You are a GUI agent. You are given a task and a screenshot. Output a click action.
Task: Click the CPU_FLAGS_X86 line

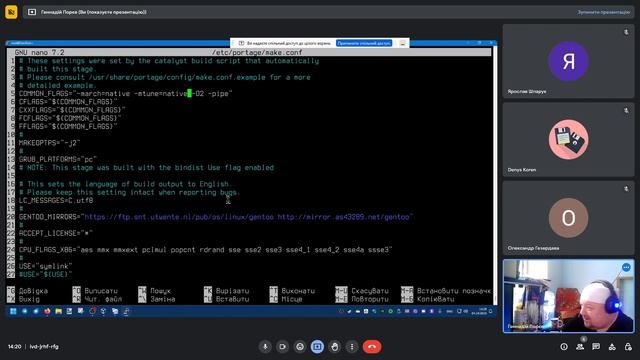[x=205, y=249]
